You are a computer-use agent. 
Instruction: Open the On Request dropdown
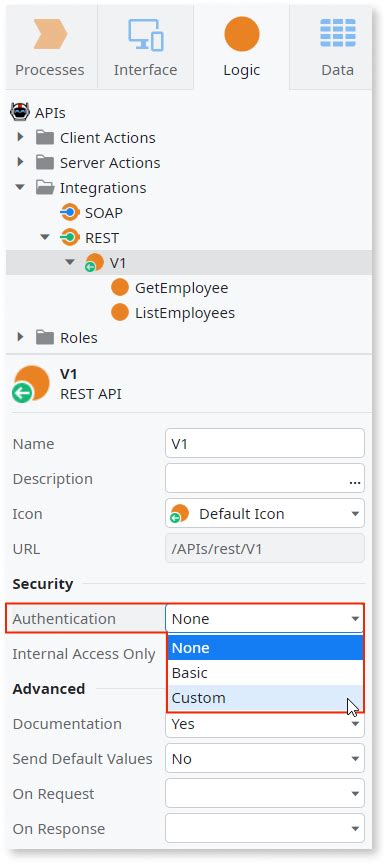click(x=265, y=794)
